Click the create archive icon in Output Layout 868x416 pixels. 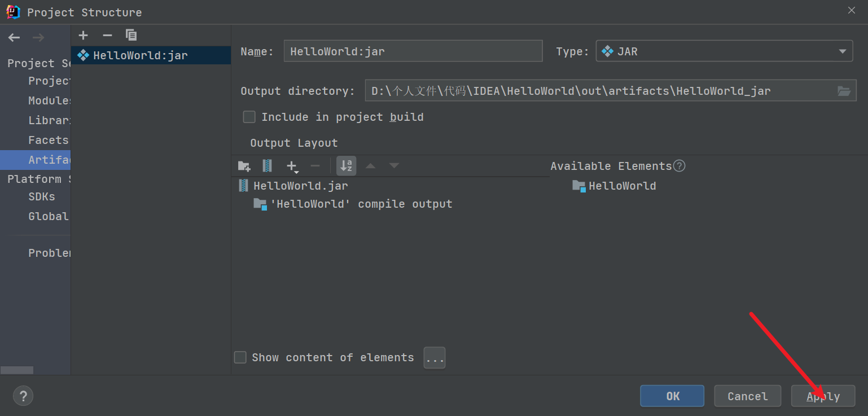pyautogui.click(x=268, y=166)
